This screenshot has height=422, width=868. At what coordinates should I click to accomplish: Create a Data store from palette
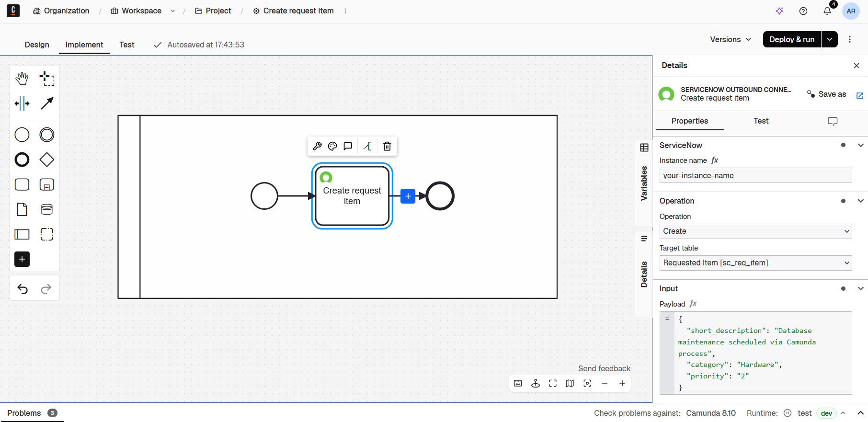(47, 209)
